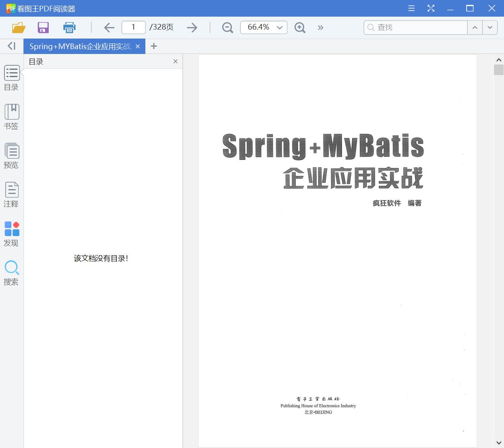Show more toolbar tools via double chevron
The width and height of the screenshot is (504, 448).
click(320, 28)
